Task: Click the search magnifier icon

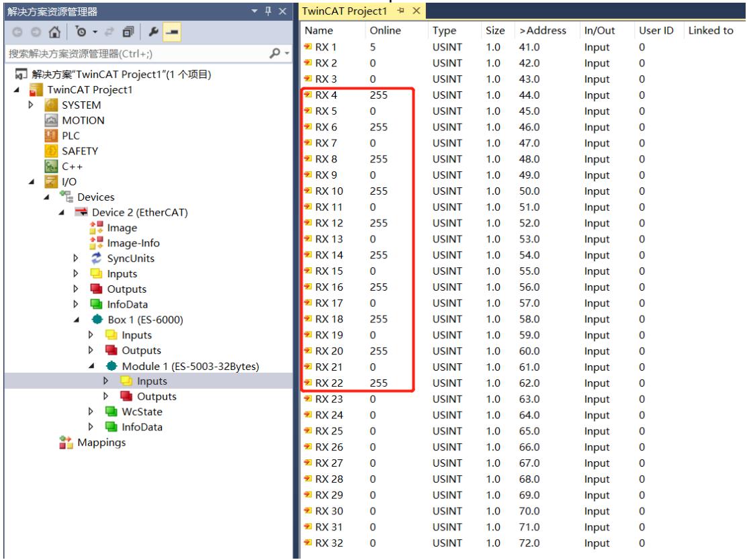Action: tap(275, 53)
